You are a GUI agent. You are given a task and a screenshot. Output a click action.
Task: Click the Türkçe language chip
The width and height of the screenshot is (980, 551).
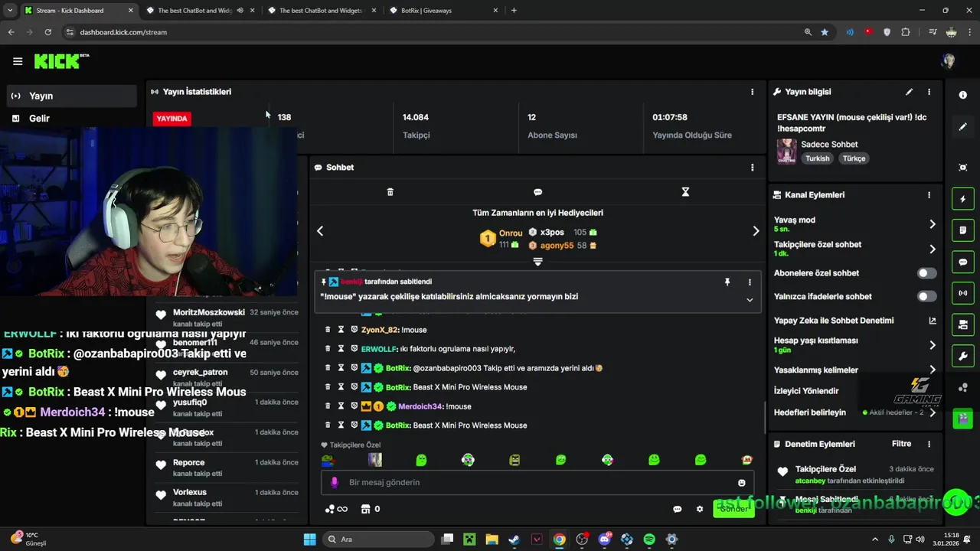click(854, 158)
